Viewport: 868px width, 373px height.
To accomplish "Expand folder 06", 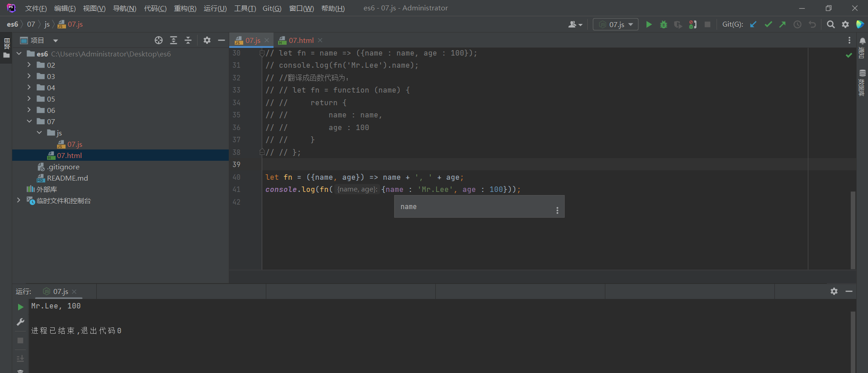I will point(29,110).
